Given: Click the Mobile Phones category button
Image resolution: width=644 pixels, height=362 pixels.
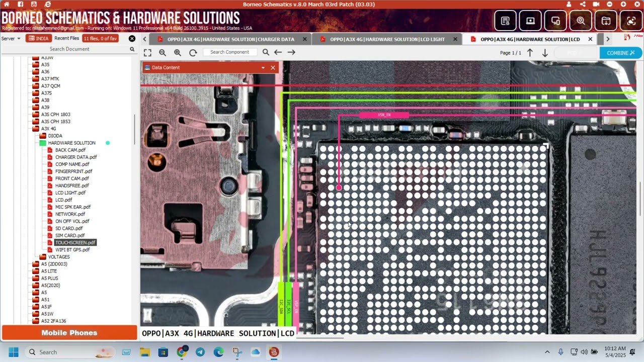Looking at the screenshot, I should 69,333.
